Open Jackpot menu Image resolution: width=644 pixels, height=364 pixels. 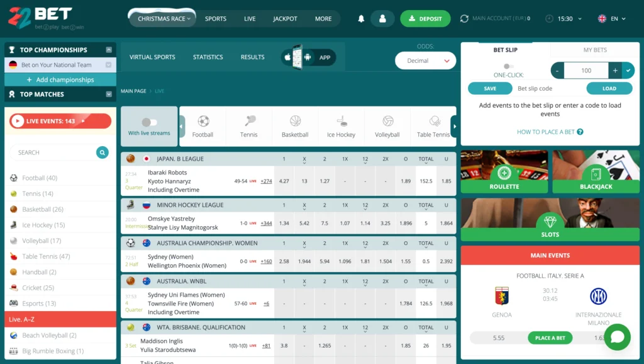coord(285,18)
